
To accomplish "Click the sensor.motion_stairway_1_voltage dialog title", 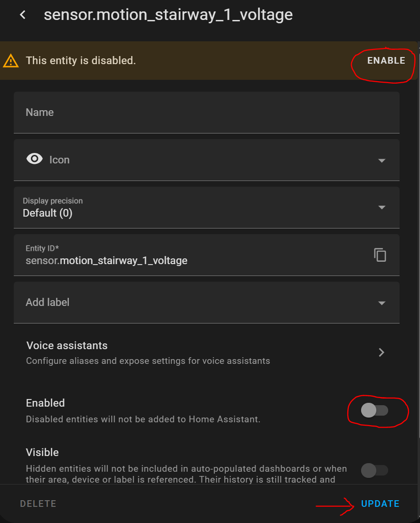I will (168, 15).
